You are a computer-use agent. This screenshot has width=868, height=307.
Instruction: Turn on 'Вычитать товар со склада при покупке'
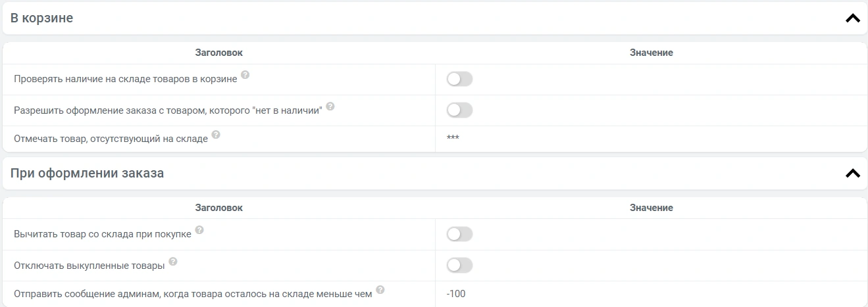(x=459, y=234)
